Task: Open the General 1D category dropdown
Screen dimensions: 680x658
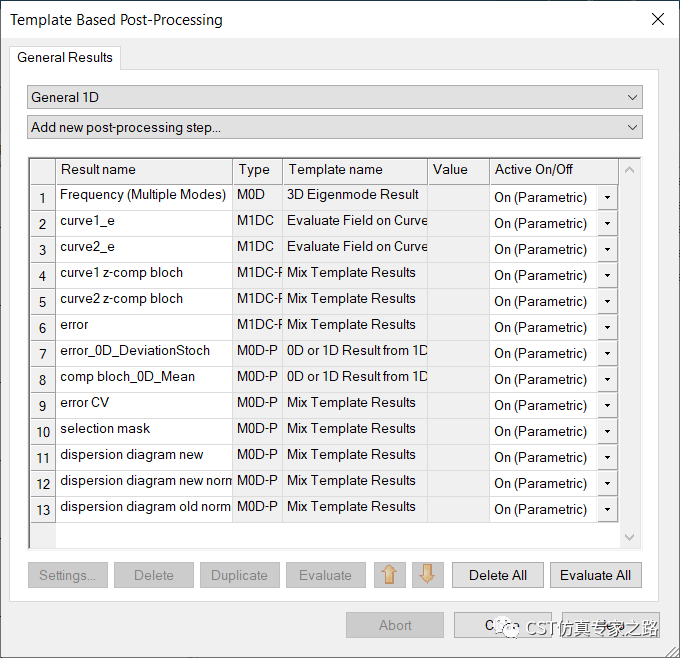Action: [x=335, y=97]
